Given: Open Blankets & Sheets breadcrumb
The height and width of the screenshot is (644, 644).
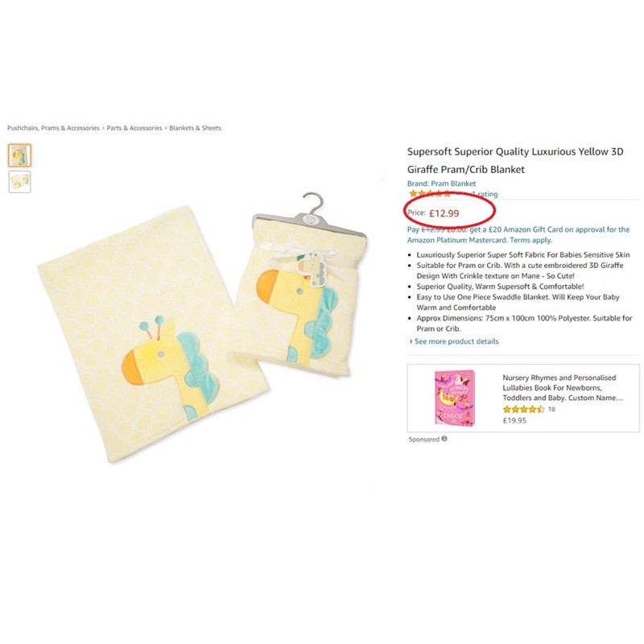Looking at the screenshot, I should click(x=195, y=128).
